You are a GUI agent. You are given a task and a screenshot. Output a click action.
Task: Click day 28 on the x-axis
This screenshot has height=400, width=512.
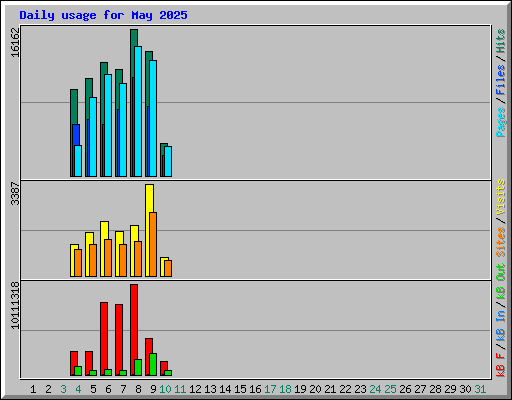point(435,389)
